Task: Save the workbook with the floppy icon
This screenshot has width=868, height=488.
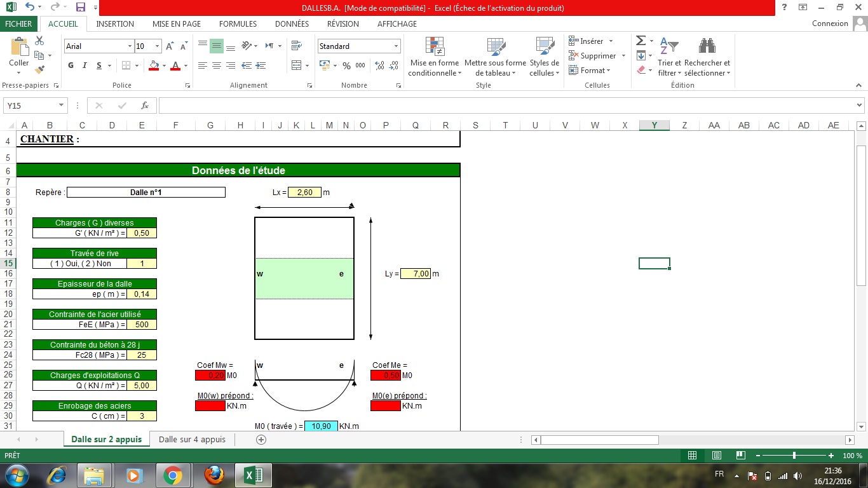Action: coord(81,8)
